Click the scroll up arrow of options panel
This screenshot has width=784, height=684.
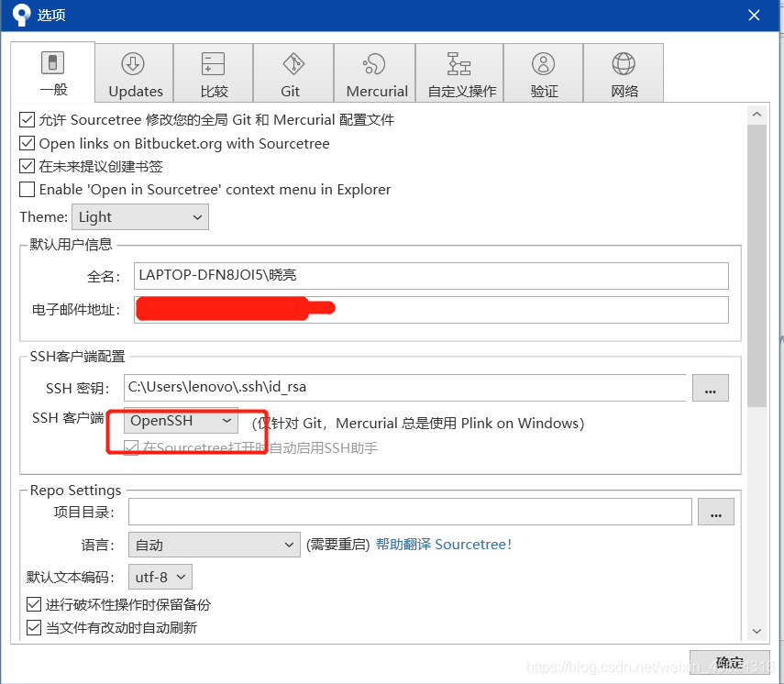[757, 115]
